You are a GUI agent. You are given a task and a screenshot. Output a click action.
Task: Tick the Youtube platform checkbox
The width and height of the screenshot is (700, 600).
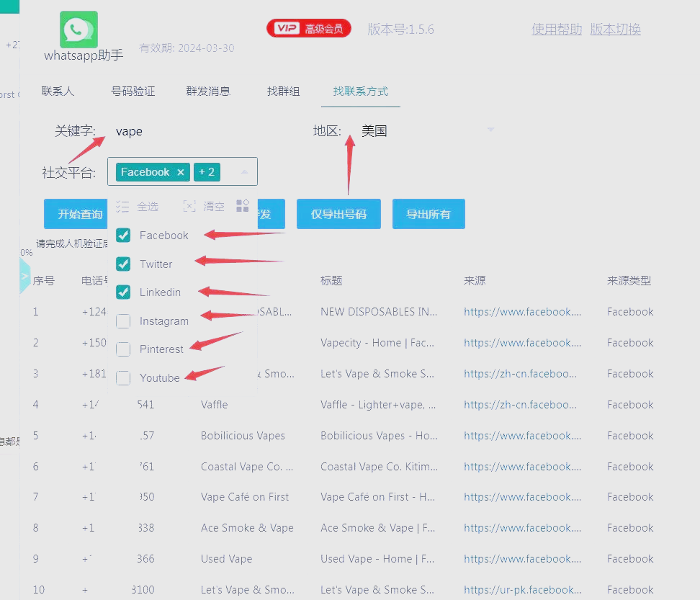click(x=123, y=378)
